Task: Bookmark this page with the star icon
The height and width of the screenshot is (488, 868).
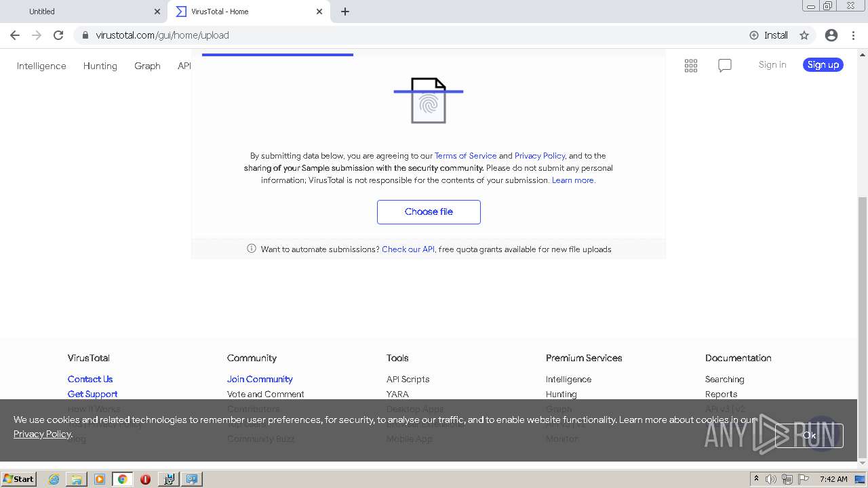Action: click(x=804, y=35)
